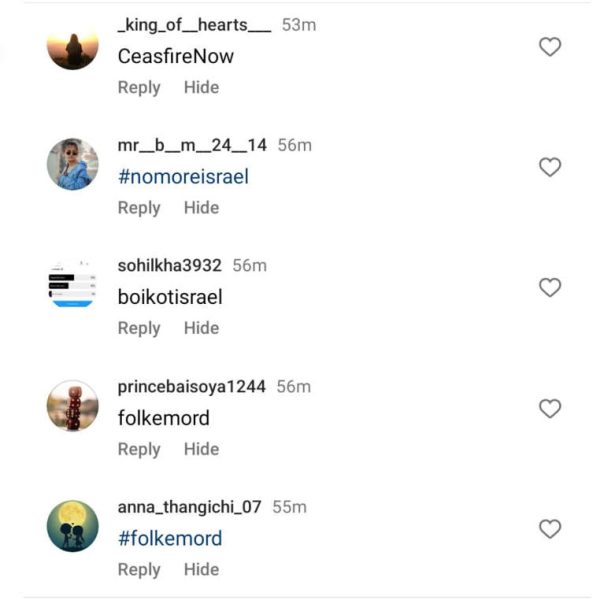Open the #nomoreisrael hashtag
The width and height of the screenshot is (600, 600).
pyautogui.click(x=183, y=177)
